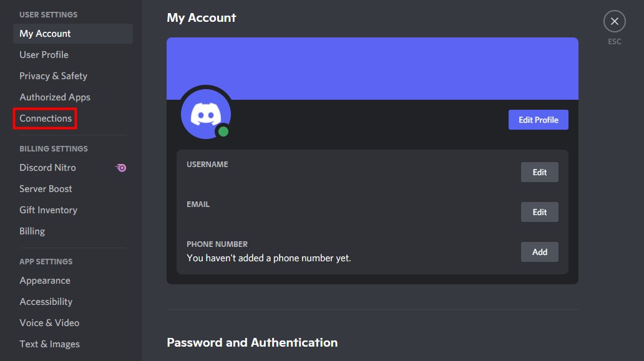Click the green online status indicator

[x=223, y=132]
